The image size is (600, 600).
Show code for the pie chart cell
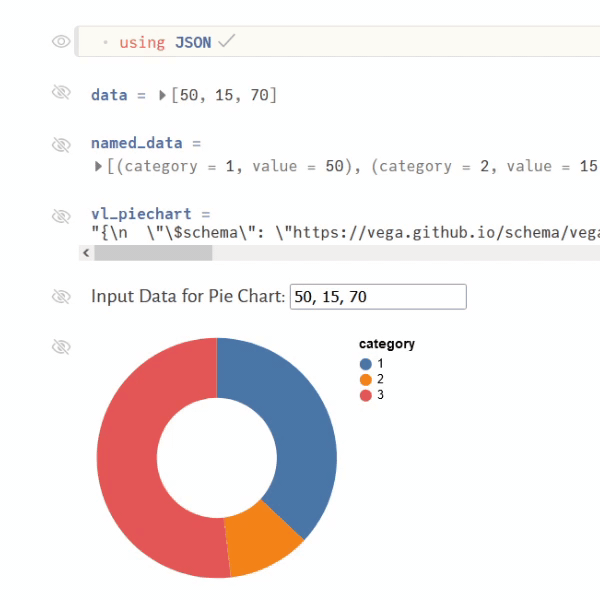pyautogui.click(x=61, y=347)
